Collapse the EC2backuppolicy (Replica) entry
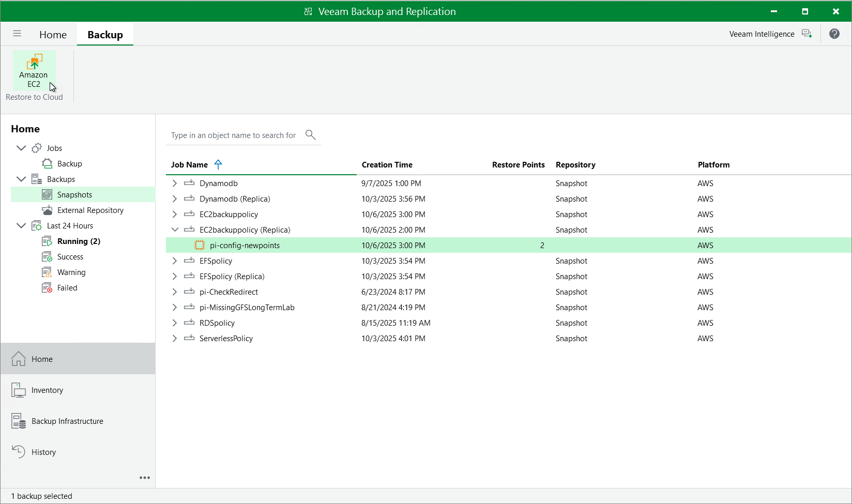The image size is (852, 504). [175, 230]
